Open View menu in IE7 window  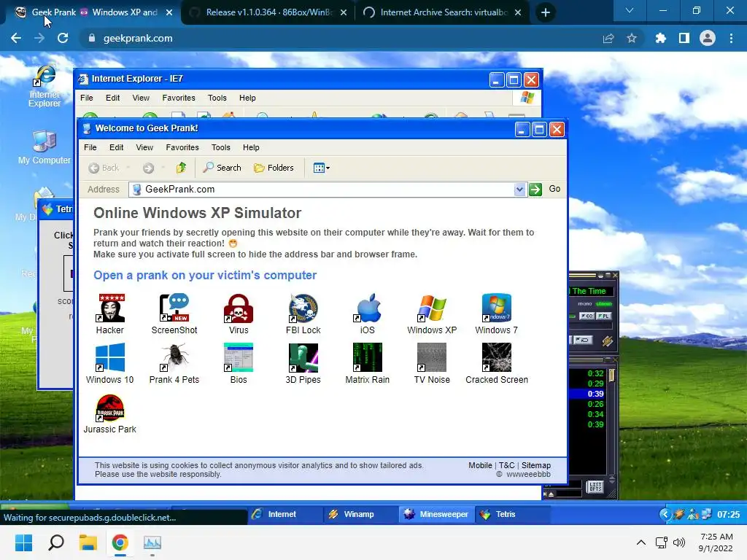click(141, 98)
